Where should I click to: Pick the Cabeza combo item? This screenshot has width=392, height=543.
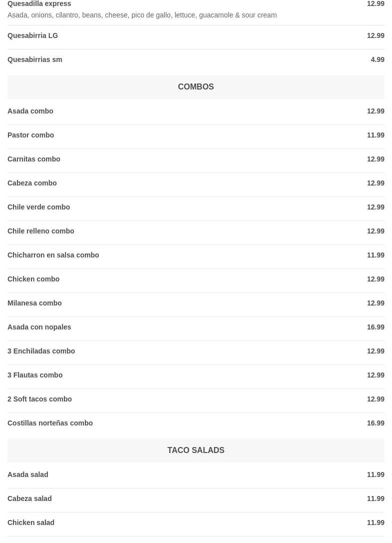click(x=32, y=183)
